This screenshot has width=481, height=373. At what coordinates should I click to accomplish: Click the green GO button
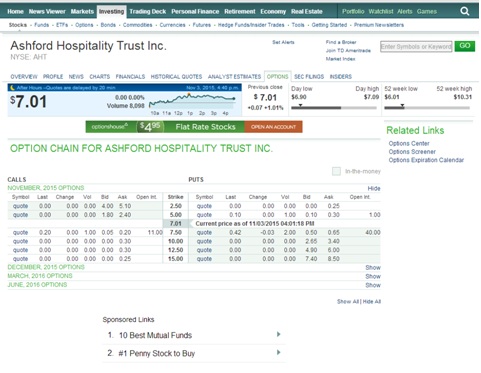tap(465, 46)
